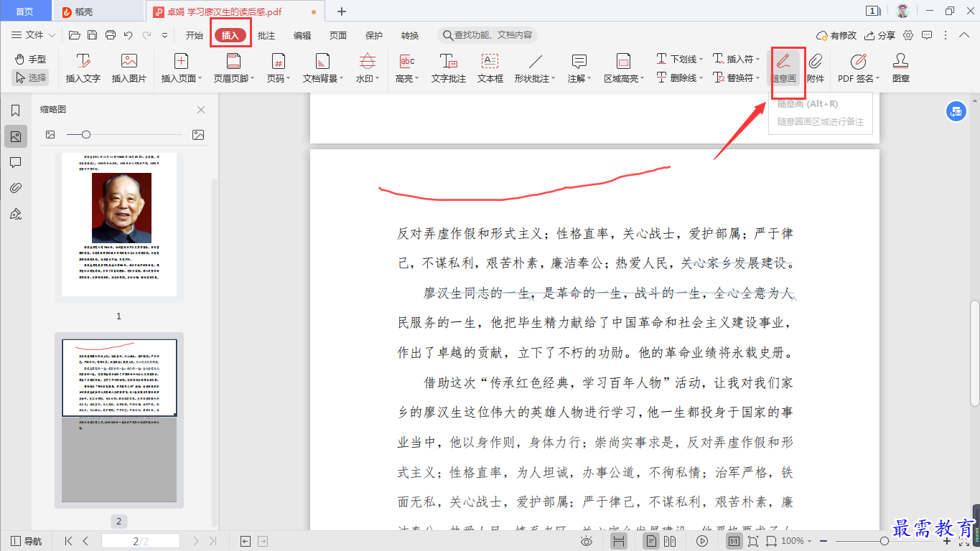Activate the 选择 selection tool
The width and height of the screenshot is (980, 551).
[x=30, y=77]
